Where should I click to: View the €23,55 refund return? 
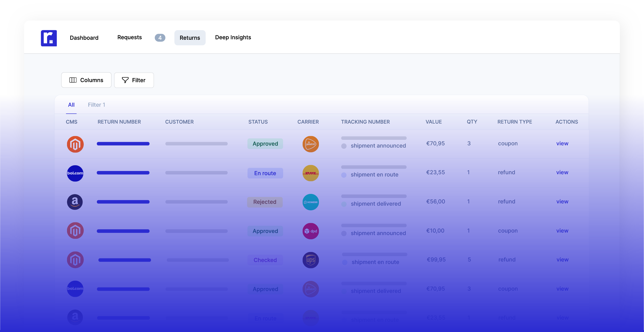point(562,172)
